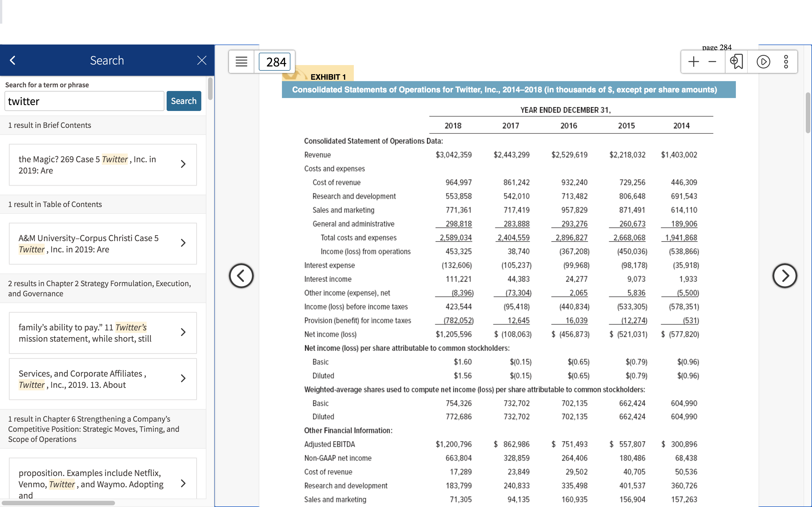
Task: Click the search results vertical scrollbar
Action: pos(210,88)
